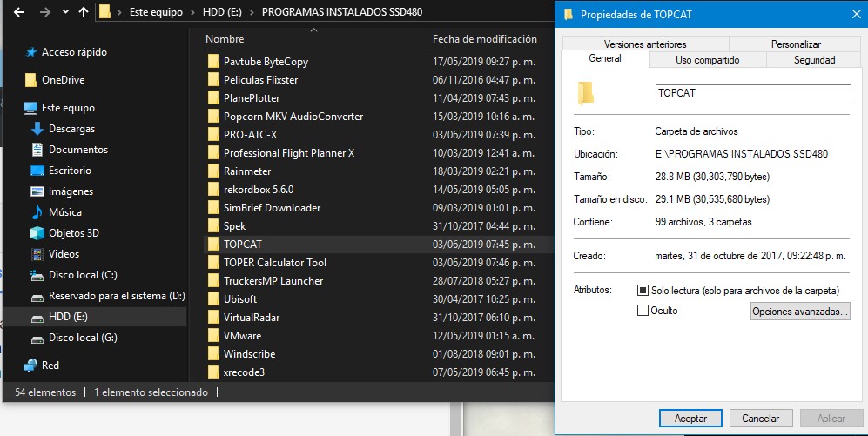
Task: Switch to Seguridad tab
Action: pos(814,60)
